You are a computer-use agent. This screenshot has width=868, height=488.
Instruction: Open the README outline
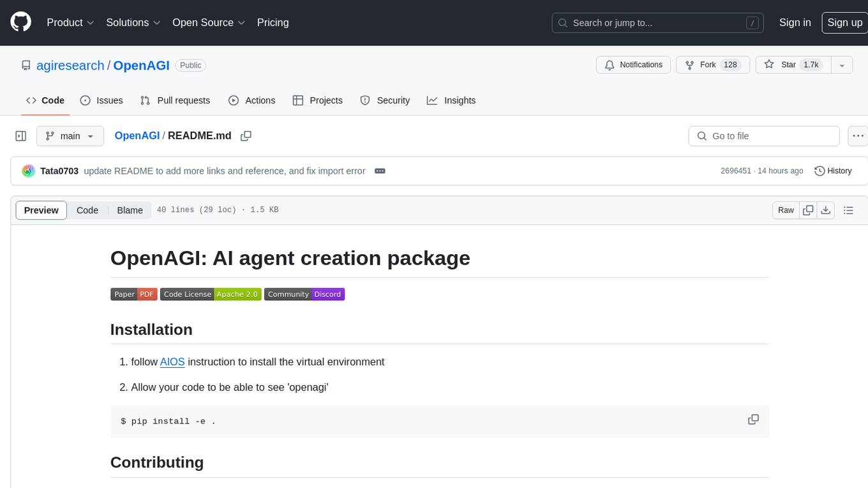848,210
